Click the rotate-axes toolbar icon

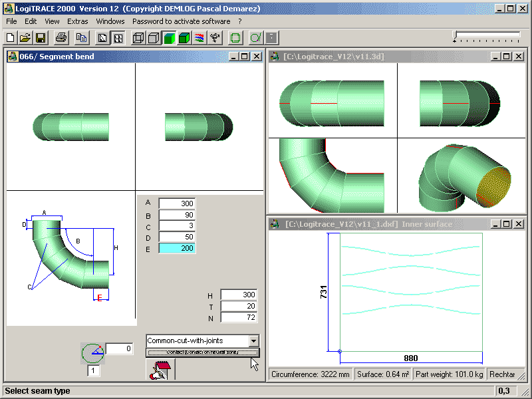pyautogui.click(x=215, y=38)
